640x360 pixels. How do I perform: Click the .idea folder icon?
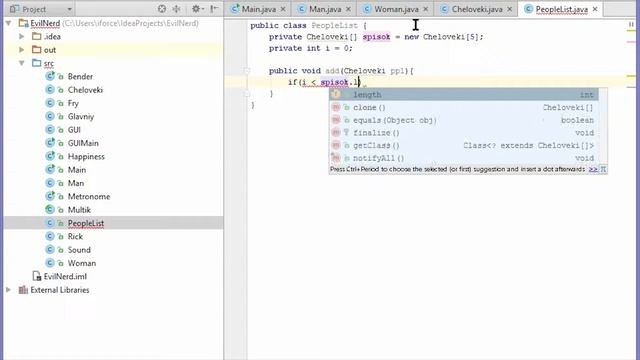click(x=37, y=36)
